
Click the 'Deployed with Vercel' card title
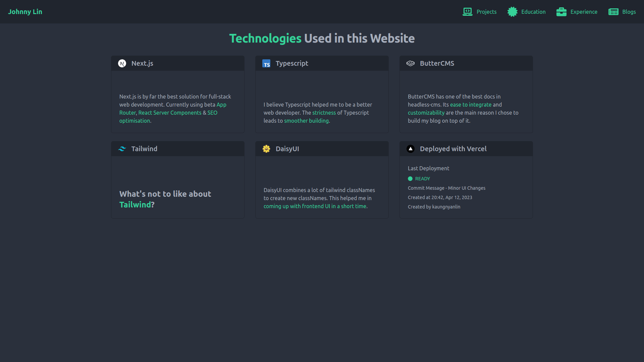[453, 149]
